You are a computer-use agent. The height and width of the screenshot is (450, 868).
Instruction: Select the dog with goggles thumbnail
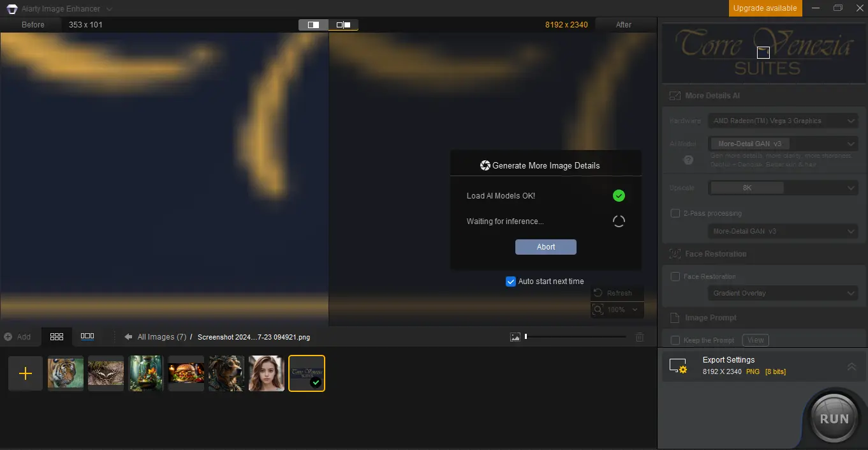(226, 373)
